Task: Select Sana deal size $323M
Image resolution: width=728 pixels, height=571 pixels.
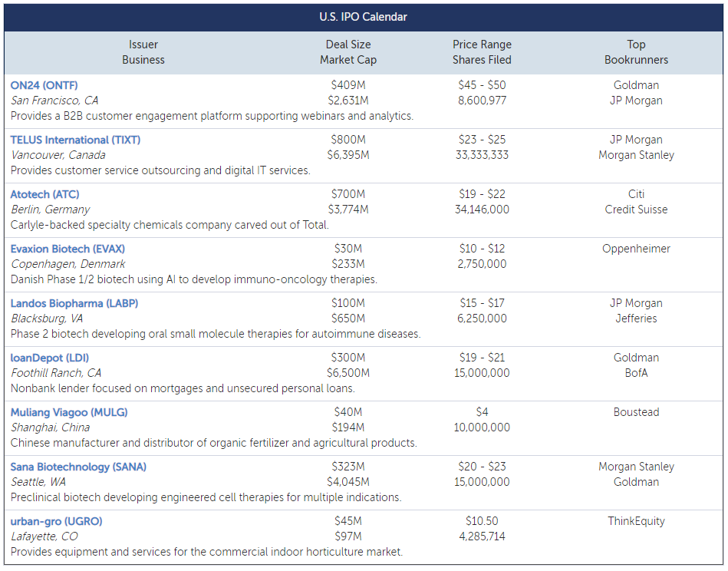Action: coord(348,467)
